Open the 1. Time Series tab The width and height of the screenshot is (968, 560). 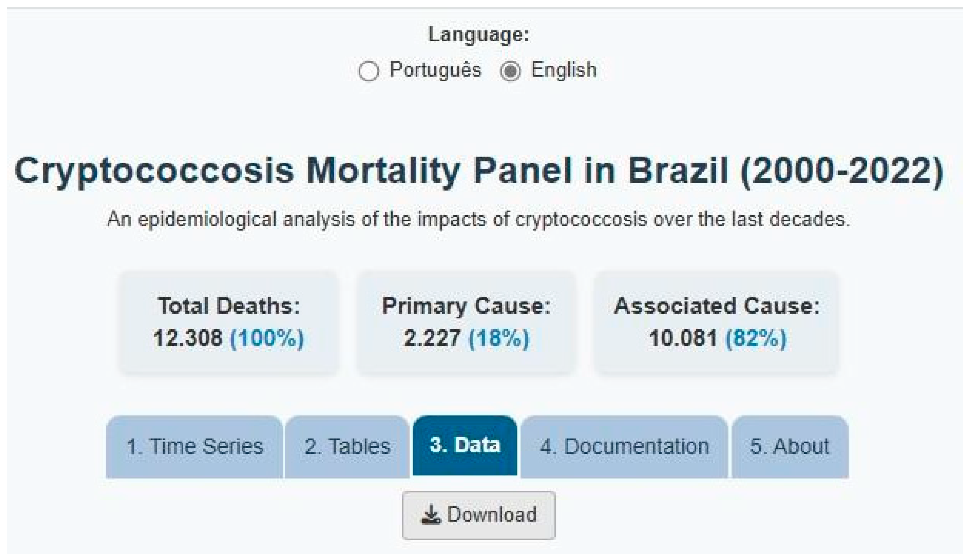(195, 447)
